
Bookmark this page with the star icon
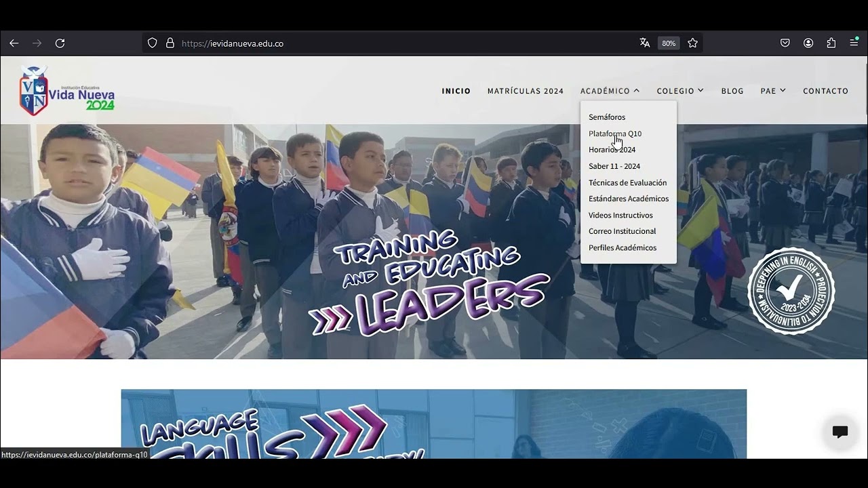coord(692,43)
